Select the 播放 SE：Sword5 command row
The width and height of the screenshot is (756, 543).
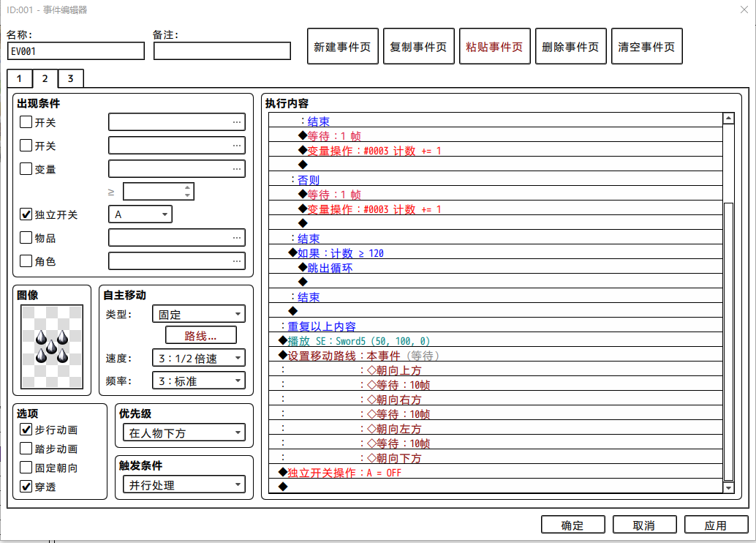pyautogui.click(x=496, y=341)
